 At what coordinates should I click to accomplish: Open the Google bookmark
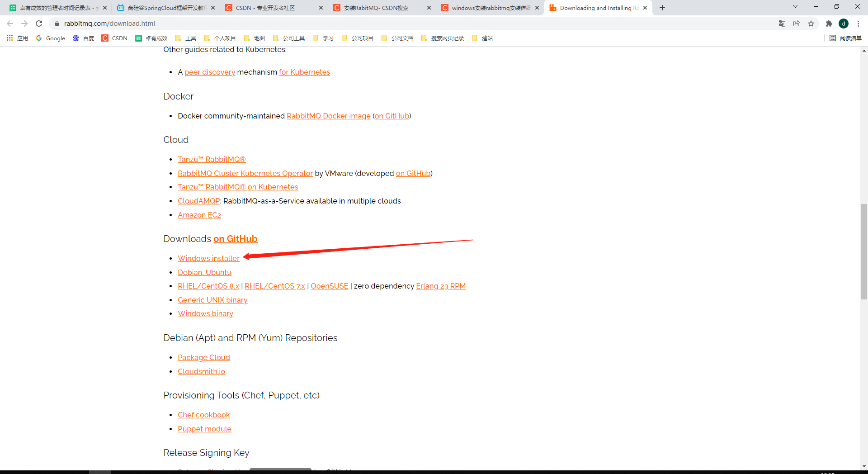[51, 38]
